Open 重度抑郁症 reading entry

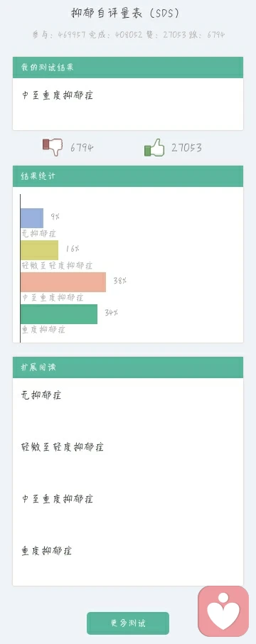click(46, 551)
